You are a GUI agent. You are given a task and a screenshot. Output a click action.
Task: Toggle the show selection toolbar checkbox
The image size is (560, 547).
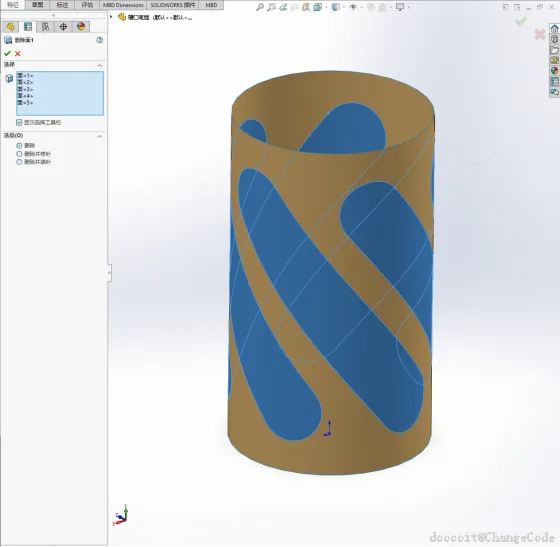click(x=19, y=122)
